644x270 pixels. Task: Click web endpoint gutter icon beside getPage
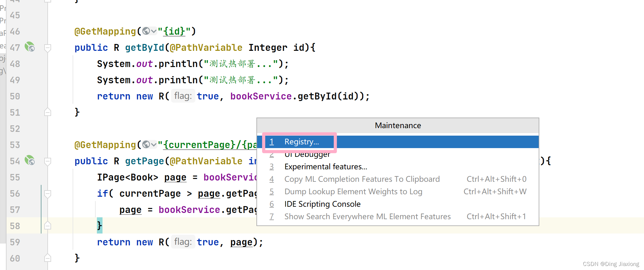(x=30, y=161)
